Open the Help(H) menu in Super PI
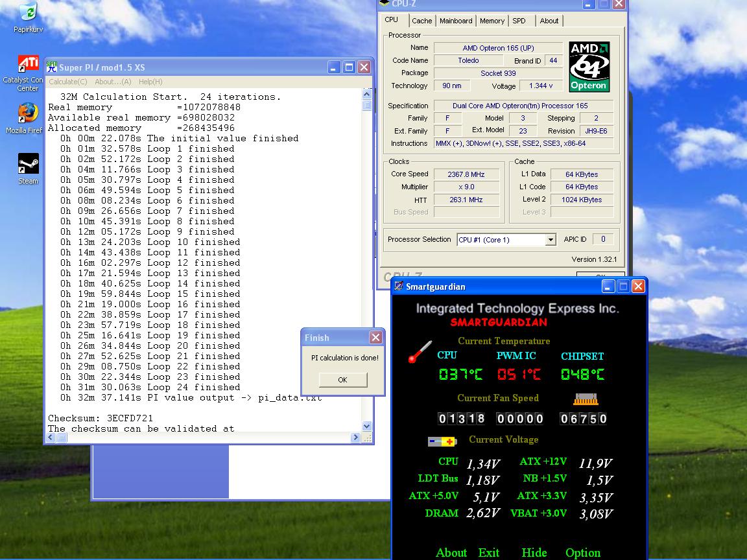 click(x=150, y=82)
